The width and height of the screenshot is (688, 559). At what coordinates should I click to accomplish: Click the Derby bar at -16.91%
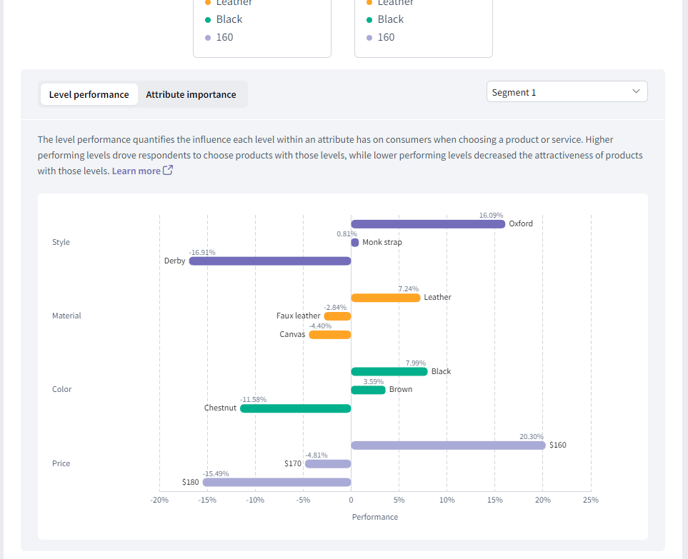270,261
